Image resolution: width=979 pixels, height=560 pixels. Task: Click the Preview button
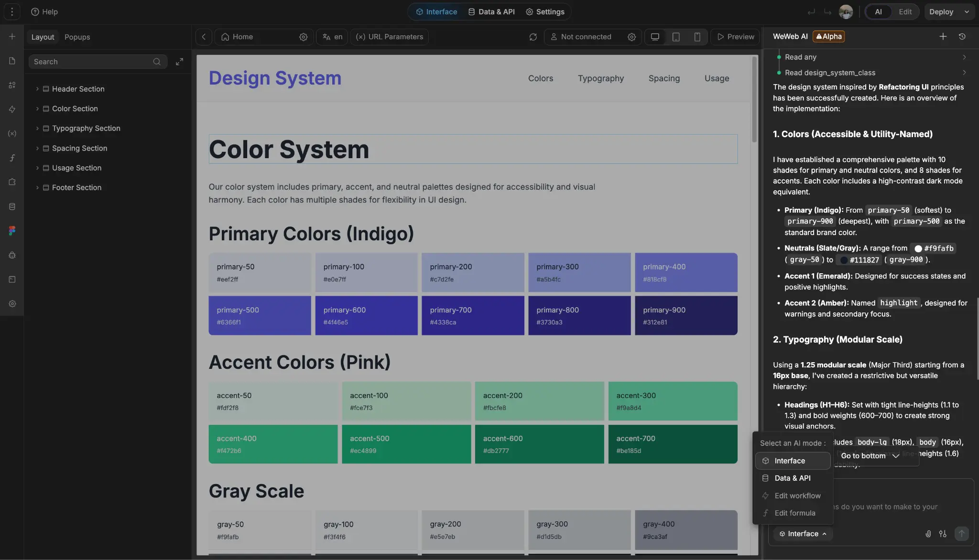pos(735,37)
